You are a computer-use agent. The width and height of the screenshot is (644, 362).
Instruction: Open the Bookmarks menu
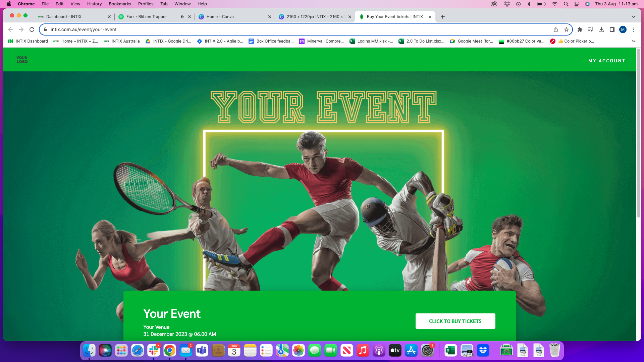tap(120, 4)
